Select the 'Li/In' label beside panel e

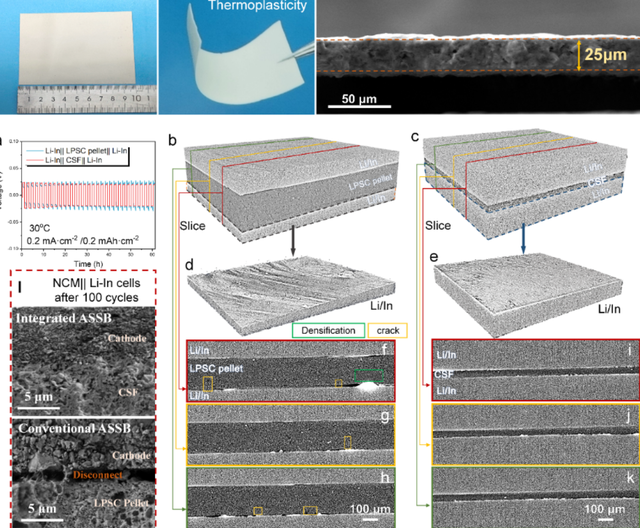coord(609,309)
